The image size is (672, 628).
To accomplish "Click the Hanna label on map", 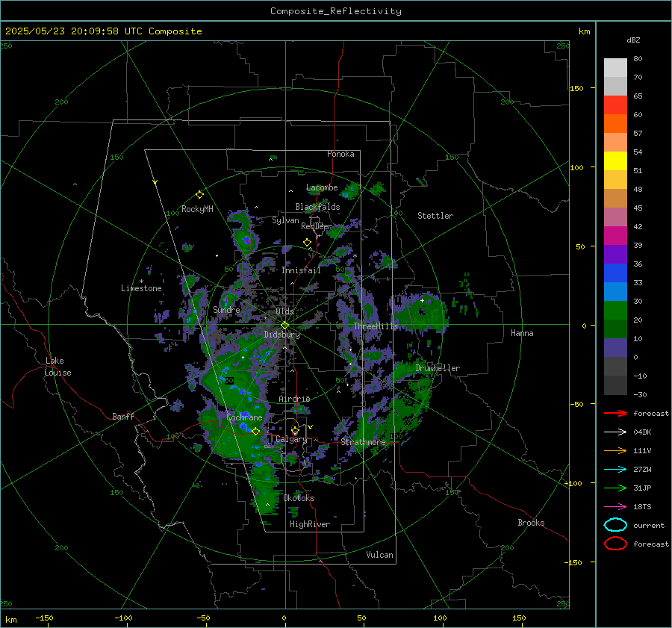I will point(522,333).
